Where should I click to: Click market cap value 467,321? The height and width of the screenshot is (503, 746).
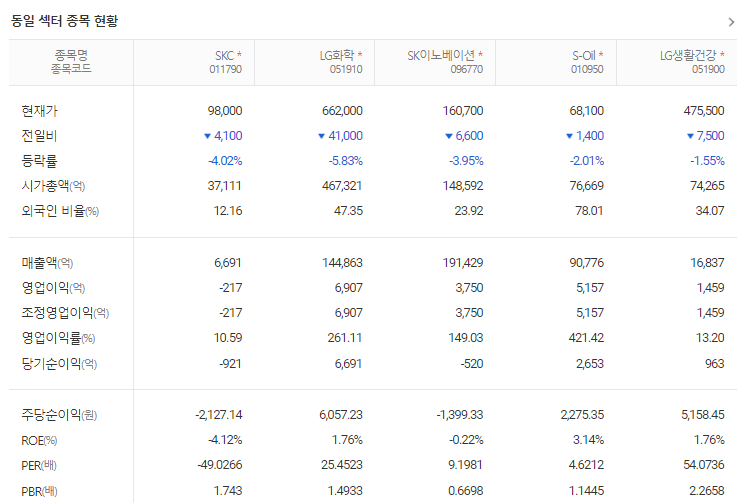coord(342,186)
